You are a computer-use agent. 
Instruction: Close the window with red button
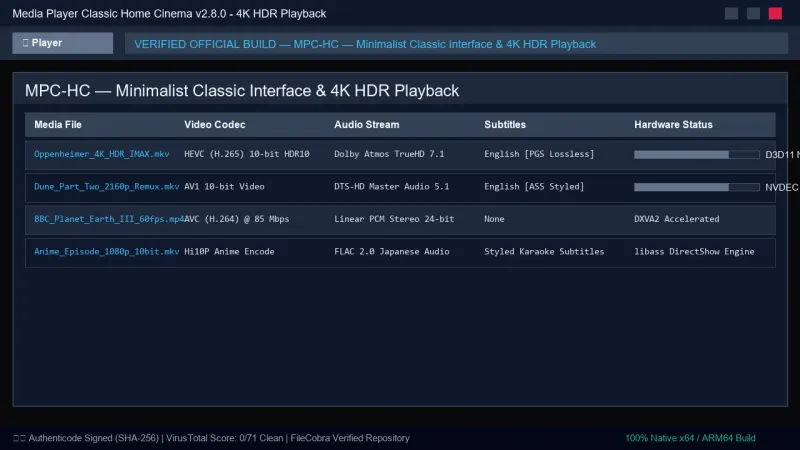(x=776, y=14)
